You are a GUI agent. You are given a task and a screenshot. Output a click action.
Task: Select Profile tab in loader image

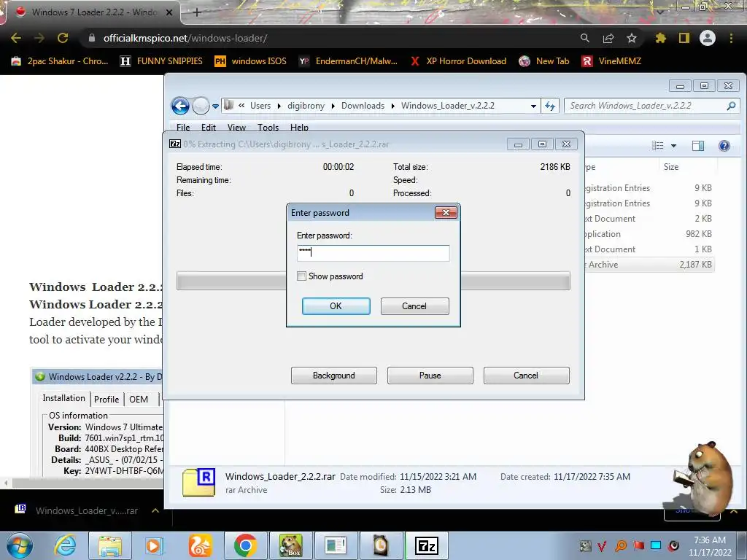(107, 399)
